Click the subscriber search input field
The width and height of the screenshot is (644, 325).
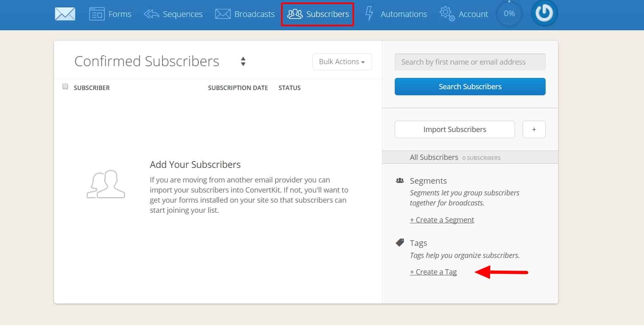click(x=470, y=62)
